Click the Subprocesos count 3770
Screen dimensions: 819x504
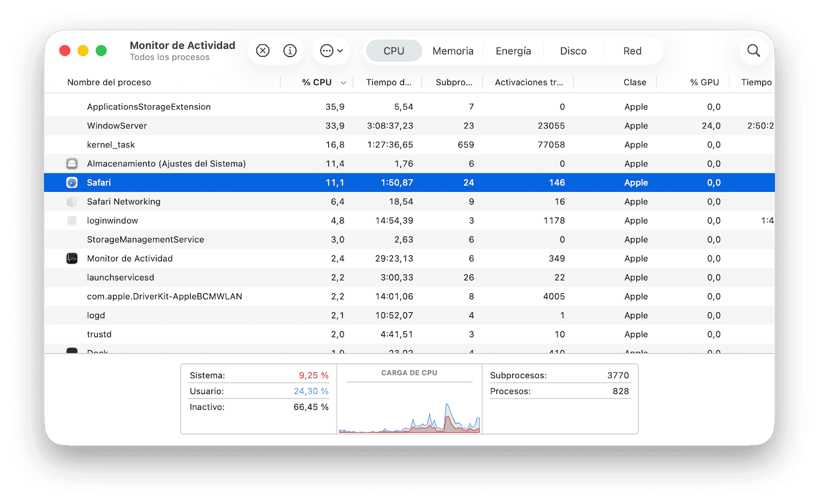click(617, 375)
